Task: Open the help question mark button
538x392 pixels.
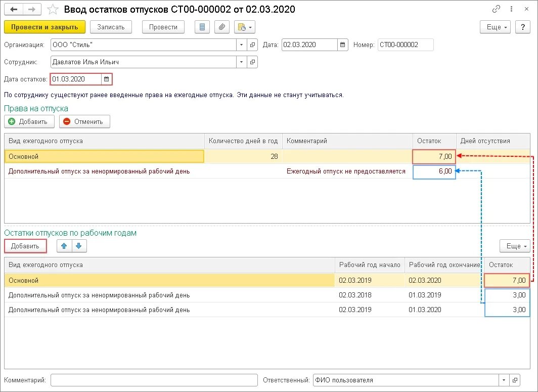Action: [522, 27]
